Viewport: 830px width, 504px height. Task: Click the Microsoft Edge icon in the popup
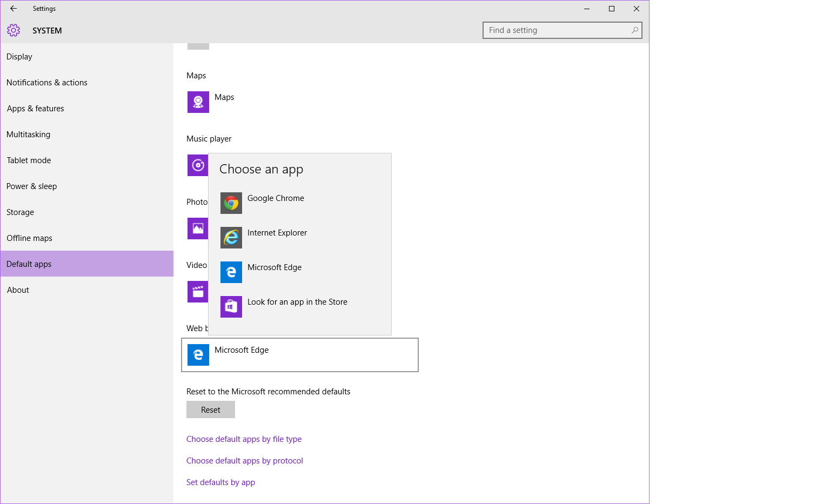tap(231, 272)
